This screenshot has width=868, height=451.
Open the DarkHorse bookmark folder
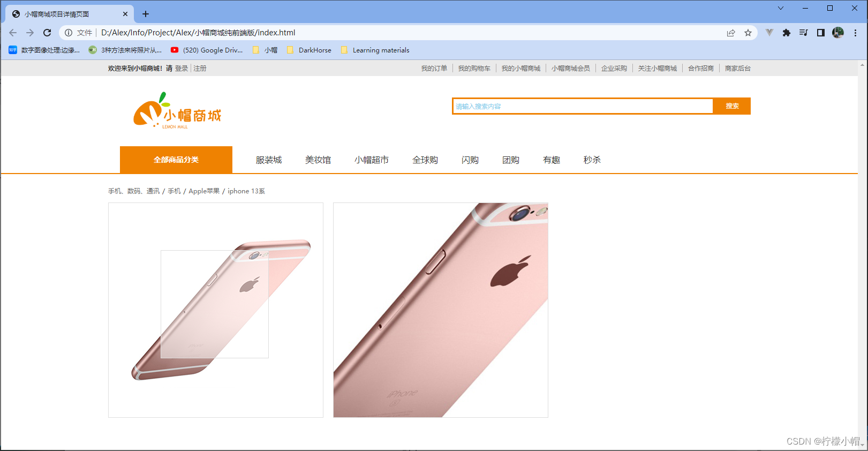[309, 50]
